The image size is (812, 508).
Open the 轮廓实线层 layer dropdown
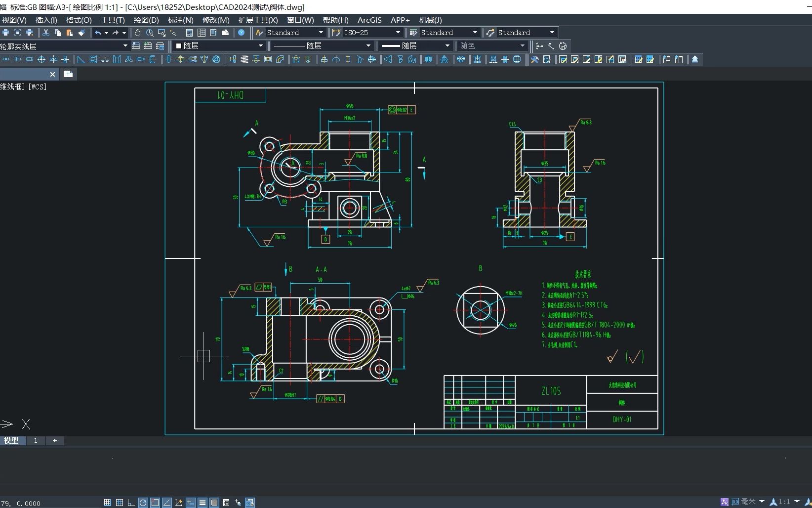[x=64, y=46]
